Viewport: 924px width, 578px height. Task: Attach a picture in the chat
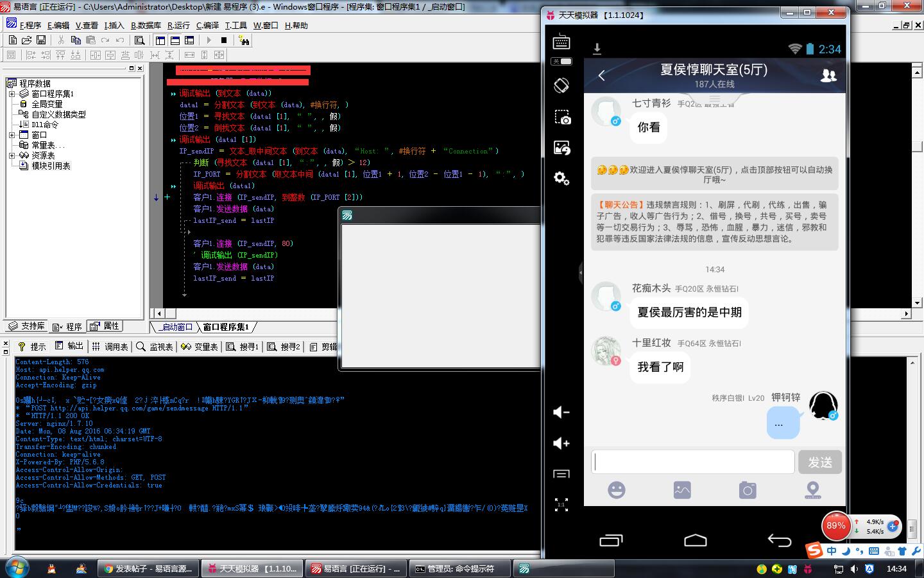[682, 490]
